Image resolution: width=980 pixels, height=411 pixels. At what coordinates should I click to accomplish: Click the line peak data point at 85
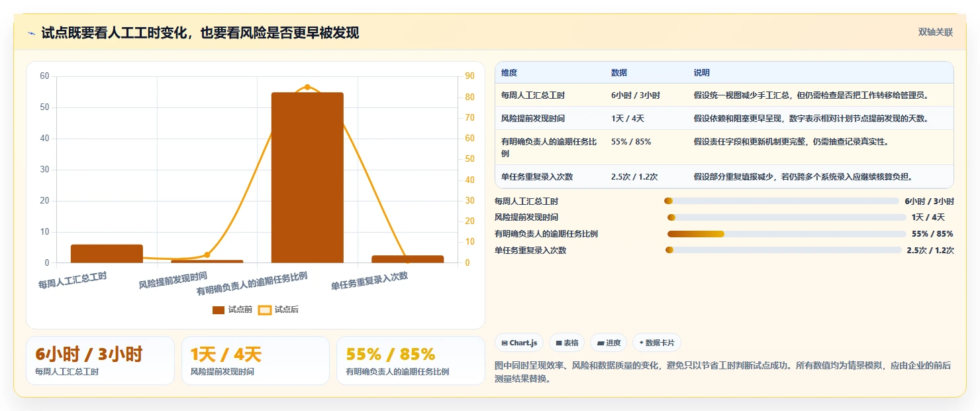click(307, 87)
